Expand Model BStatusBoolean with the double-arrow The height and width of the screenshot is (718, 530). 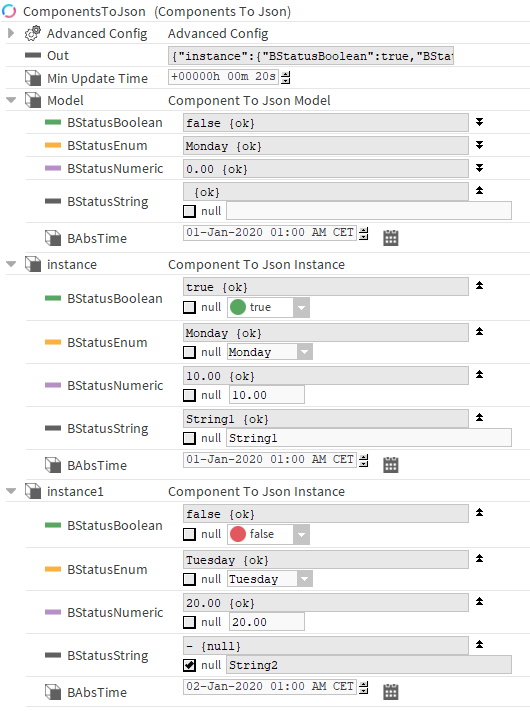(479, 122)
